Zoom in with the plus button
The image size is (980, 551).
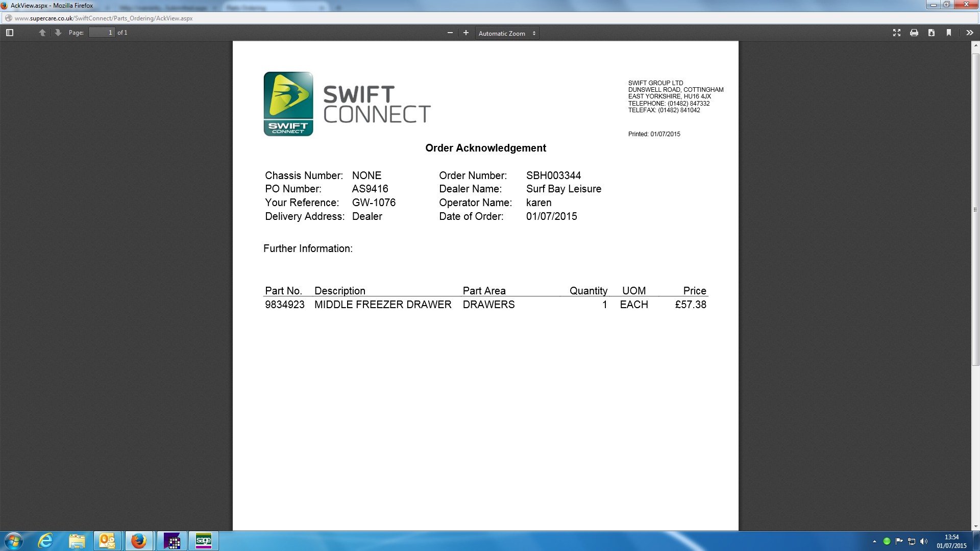pos(465,33)
